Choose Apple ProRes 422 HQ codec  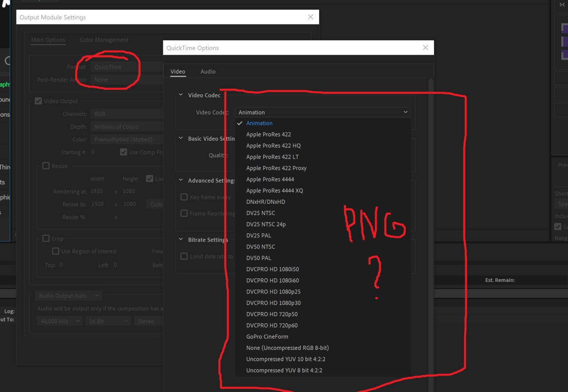[323, 146]
